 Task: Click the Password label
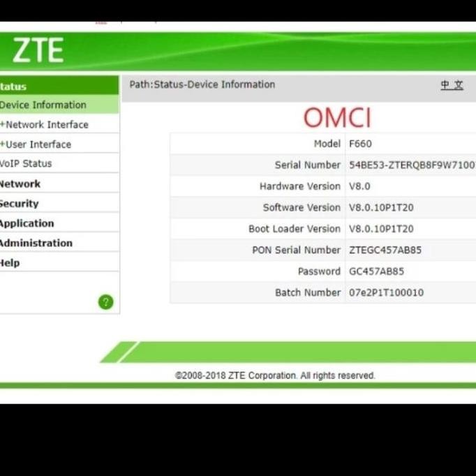[x=319, y=271]
